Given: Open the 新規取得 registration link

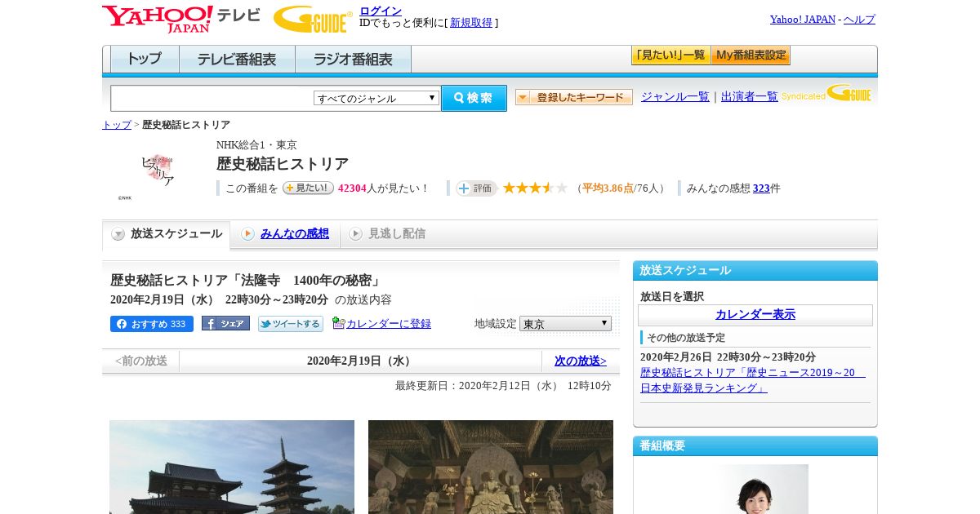Looking at the screenshot, I should (x=471, y=23).
